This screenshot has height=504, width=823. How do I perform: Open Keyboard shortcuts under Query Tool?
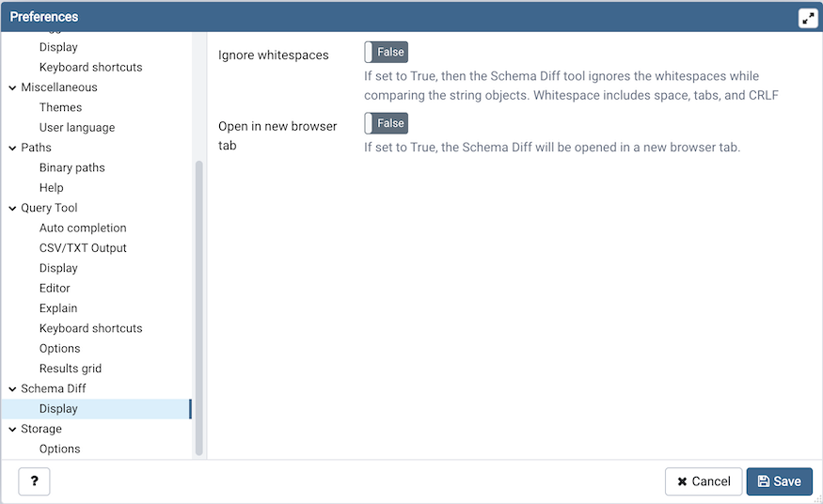pos(91,328)
